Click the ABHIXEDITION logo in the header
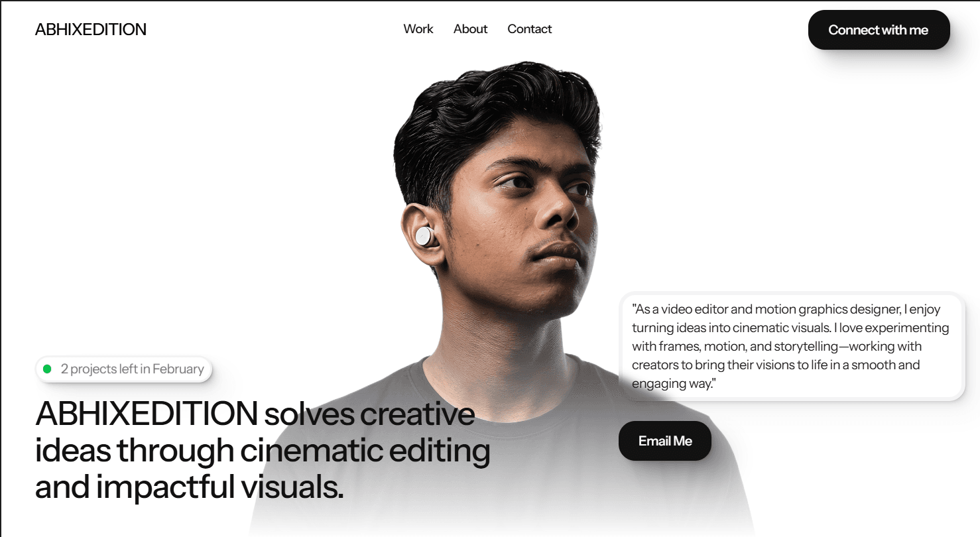Image resolution: width=980 pixels, height=537 pixels. pyautogui.click(x=91, y=29)
